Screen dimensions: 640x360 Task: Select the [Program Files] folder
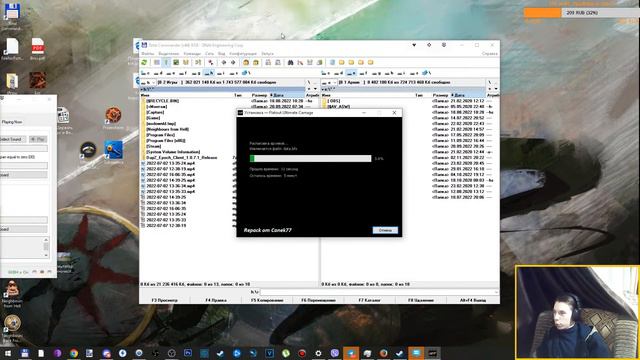[x=160, y=135]
